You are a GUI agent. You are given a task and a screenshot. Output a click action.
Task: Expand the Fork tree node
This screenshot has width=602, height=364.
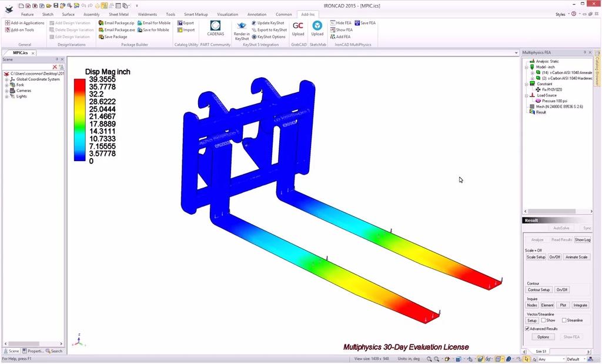point(6,85)
